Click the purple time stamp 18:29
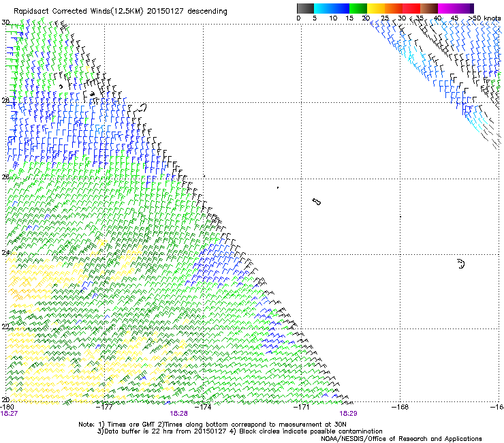 point(349,414)
